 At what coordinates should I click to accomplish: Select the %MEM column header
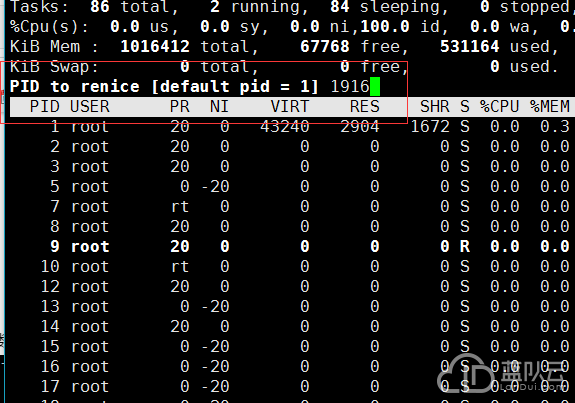point(550,107)
